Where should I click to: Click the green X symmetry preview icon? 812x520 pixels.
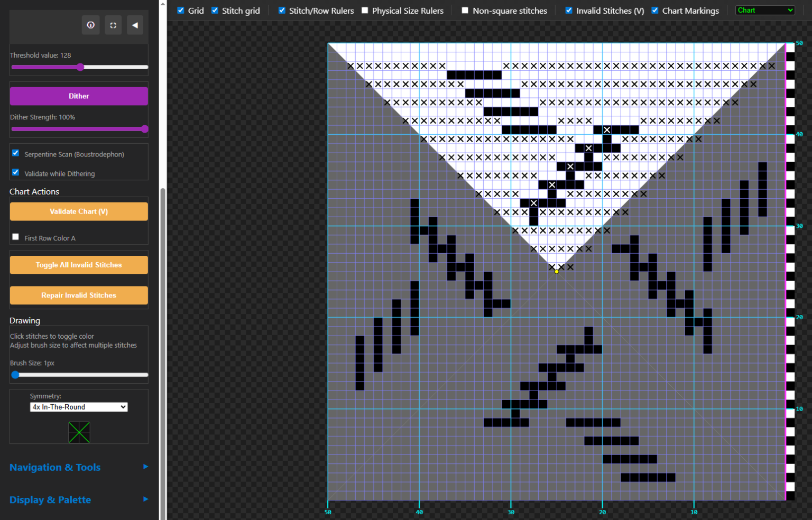[79, 432]
